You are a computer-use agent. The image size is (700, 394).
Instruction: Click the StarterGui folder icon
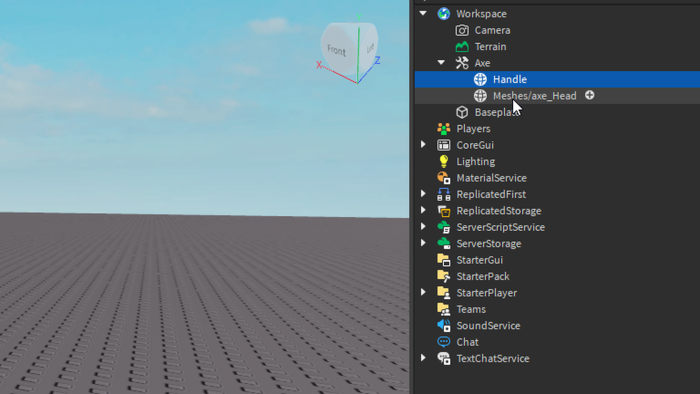pos(443,260)
